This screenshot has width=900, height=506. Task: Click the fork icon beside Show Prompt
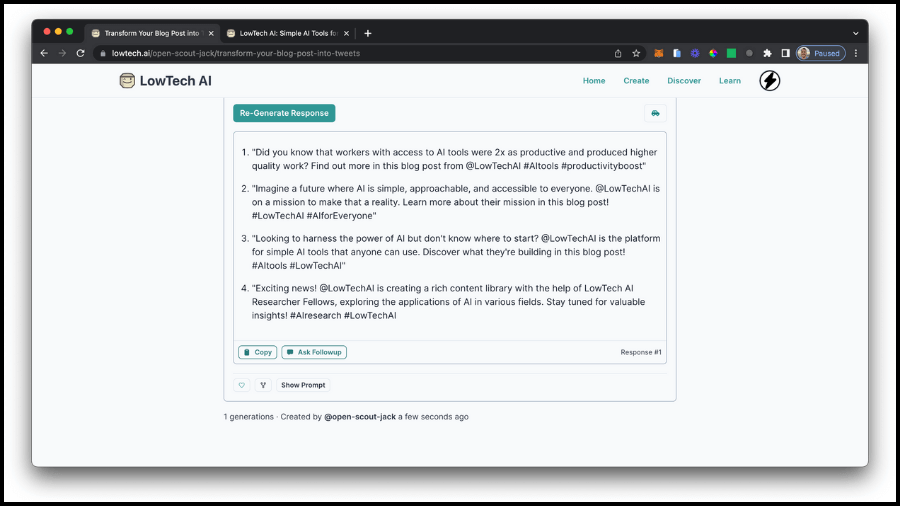click(x=263, y=385)
